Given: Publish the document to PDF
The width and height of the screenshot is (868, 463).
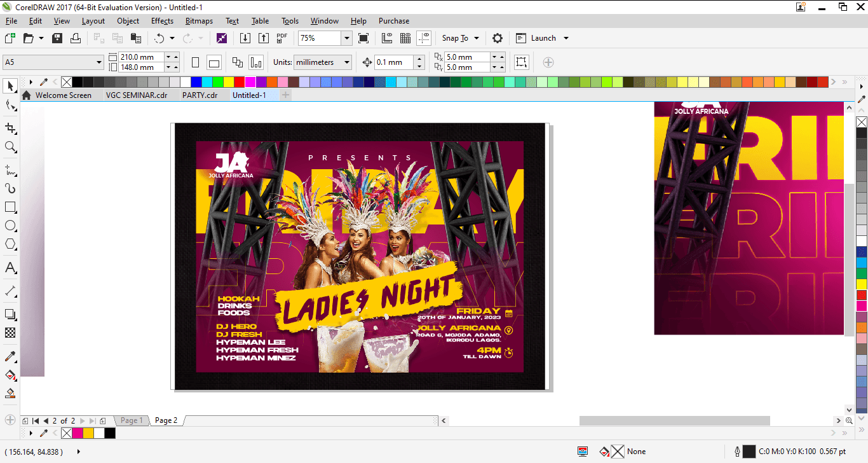Looking at the screenshot, I should tap(282, 38).
